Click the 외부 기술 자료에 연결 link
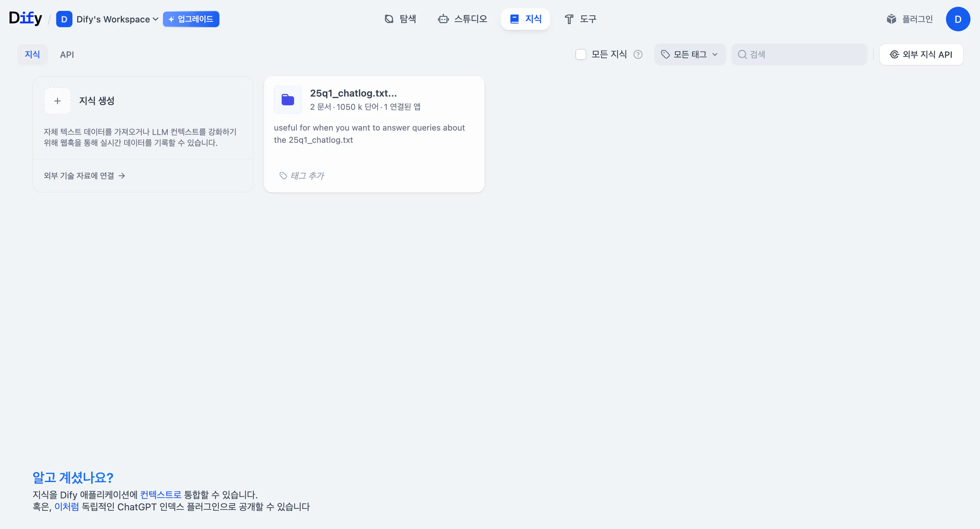The height and width of the screenshot is (529, 980). 84,175
